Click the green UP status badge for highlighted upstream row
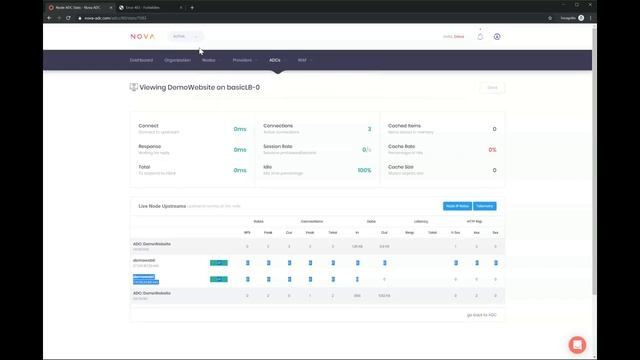 [219, 279]
